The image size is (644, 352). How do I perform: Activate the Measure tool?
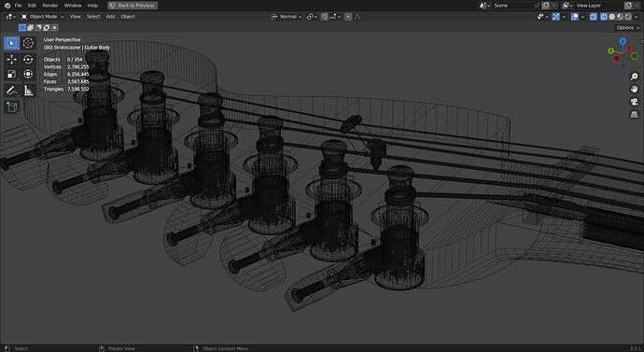(x=28, y=91)
